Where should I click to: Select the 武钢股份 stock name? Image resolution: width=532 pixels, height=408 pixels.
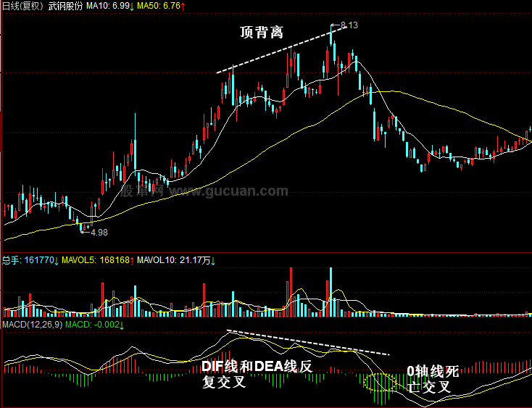pyautogui.click(x=66, y=6)
